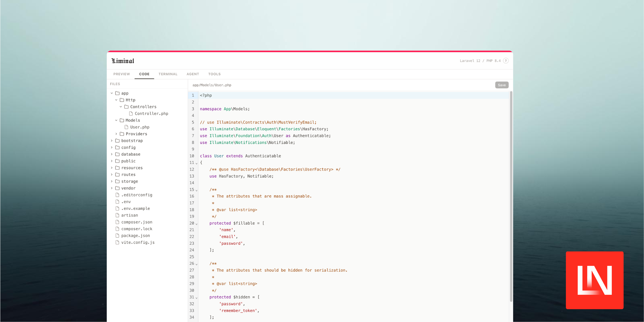Click the Liminal blackletter logo

(x=123, y=61)
